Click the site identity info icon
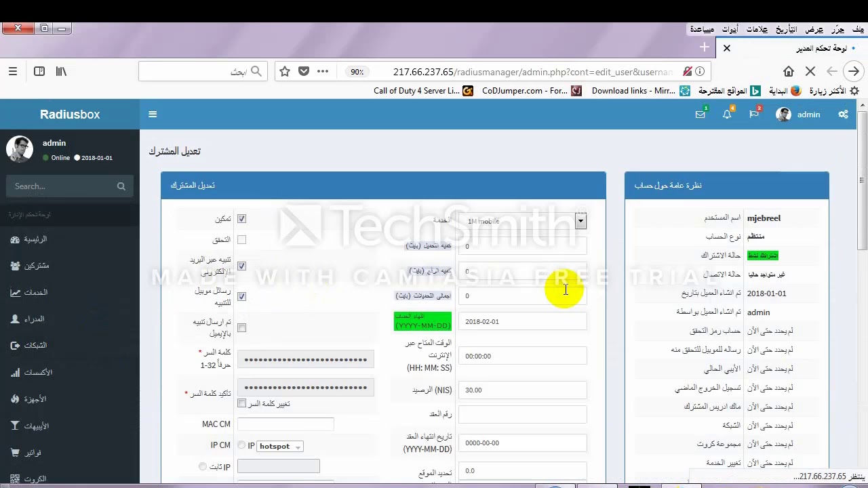Screen dimensions: 868x488 click(x=700, y=71)
